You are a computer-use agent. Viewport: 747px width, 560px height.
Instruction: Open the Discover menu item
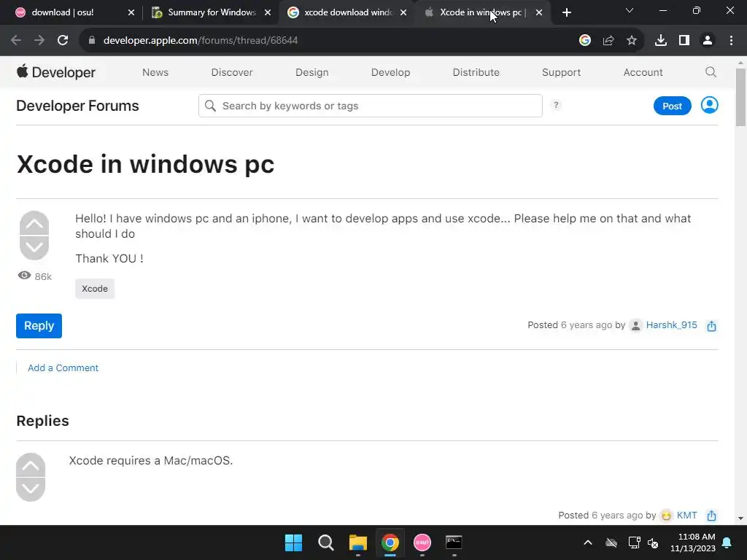tap(232, 72)
